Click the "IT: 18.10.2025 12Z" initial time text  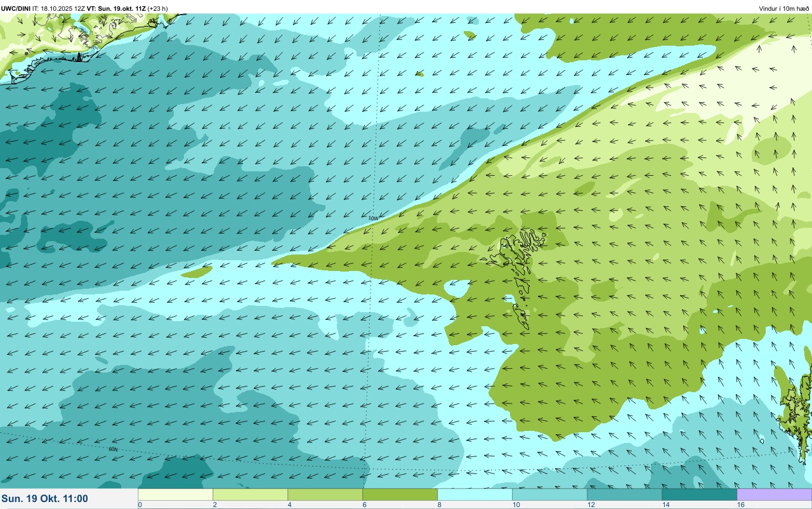pyautogui.click(x=59, y=8)
